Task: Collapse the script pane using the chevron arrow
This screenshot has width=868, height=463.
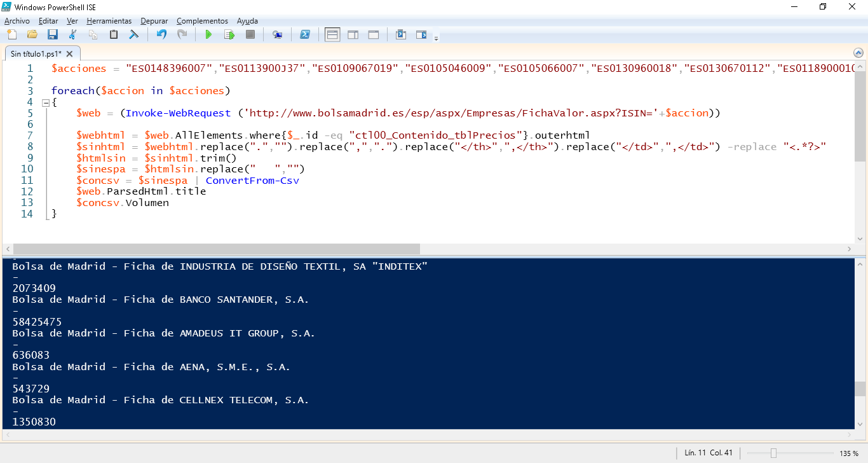Action: tap(858, 53)
